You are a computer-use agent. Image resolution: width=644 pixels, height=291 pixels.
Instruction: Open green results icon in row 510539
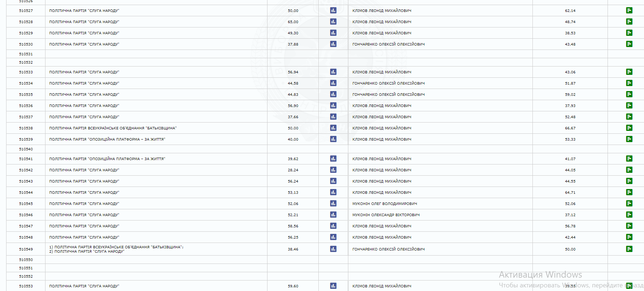pos(629,139)
